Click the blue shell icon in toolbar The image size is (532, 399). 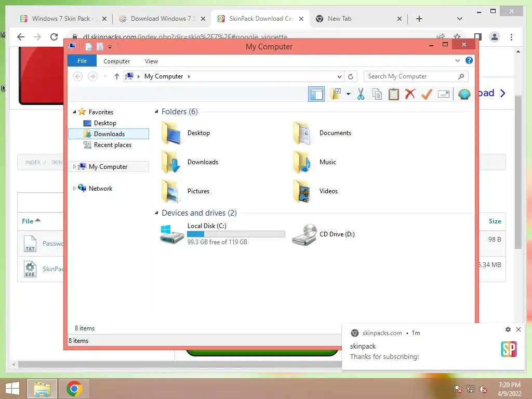click(x=464, y=94)
